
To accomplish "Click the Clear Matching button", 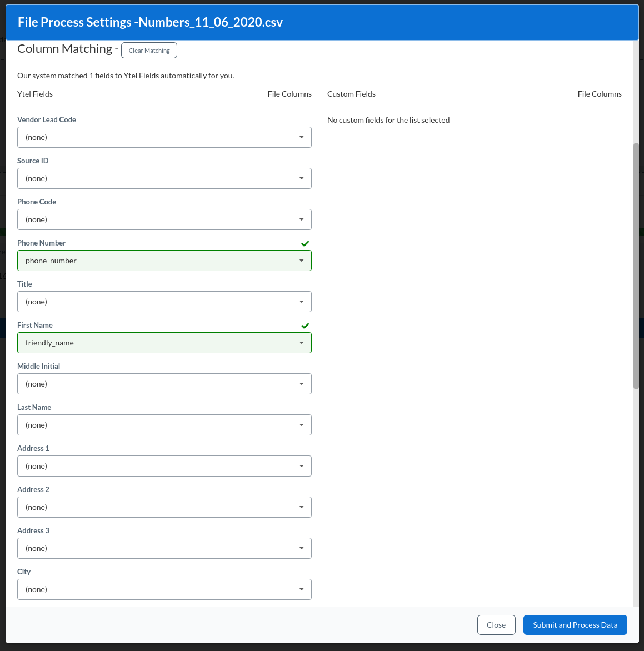I will point(149,50).
